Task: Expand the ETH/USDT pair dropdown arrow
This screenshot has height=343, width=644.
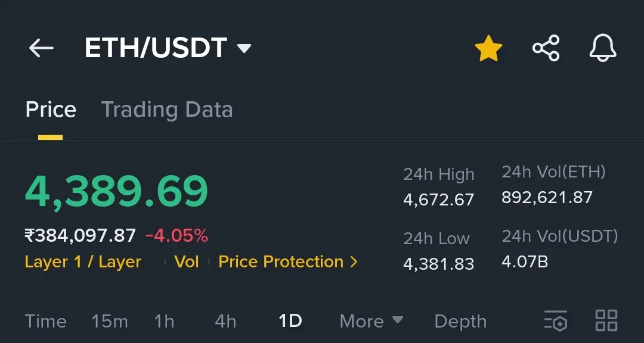Action: tap(244, 48)
